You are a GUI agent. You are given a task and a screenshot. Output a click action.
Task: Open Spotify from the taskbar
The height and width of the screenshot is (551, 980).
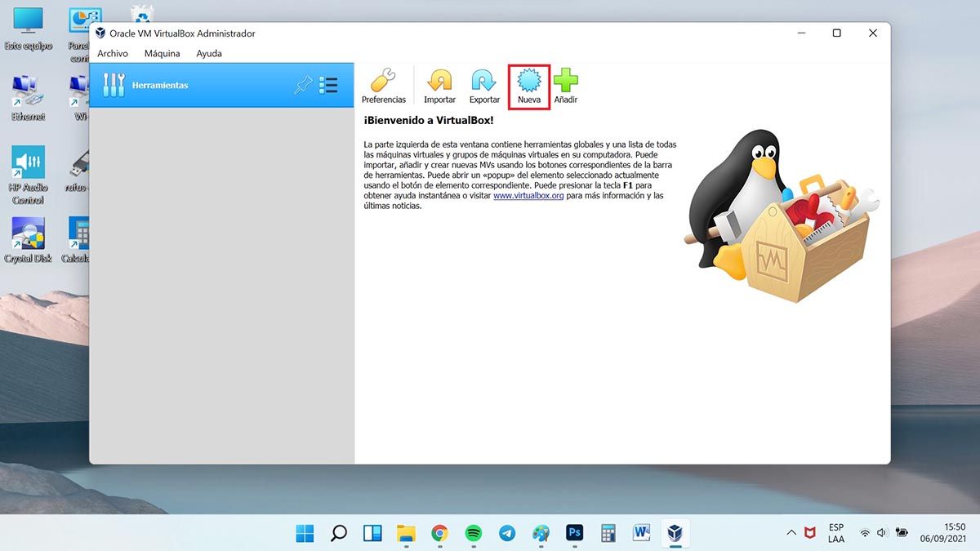pos(473,533)
